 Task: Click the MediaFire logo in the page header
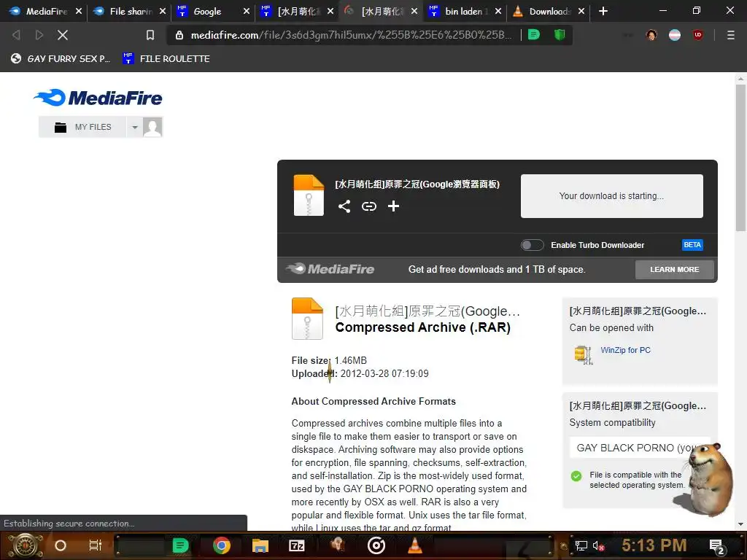tap(98, 98)
